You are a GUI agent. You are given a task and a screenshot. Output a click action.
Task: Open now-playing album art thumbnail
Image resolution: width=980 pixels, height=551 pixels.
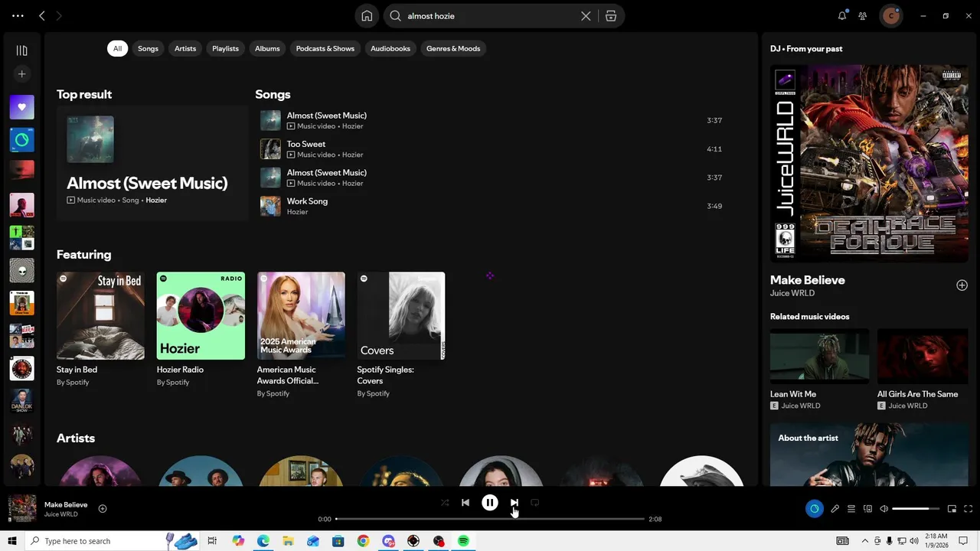[21, 509]
